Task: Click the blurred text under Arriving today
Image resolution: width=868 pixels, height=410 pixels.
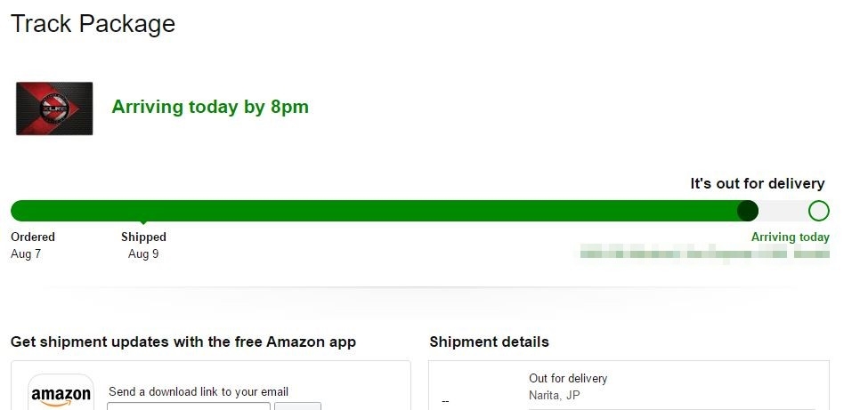Action: [x=704, y=254]
